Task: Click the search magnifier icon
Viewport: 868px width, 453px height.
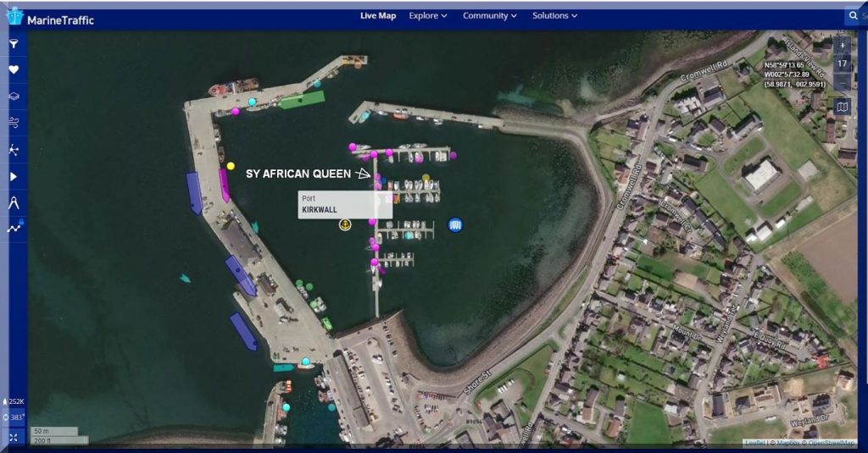Action: tap(853, 15)
